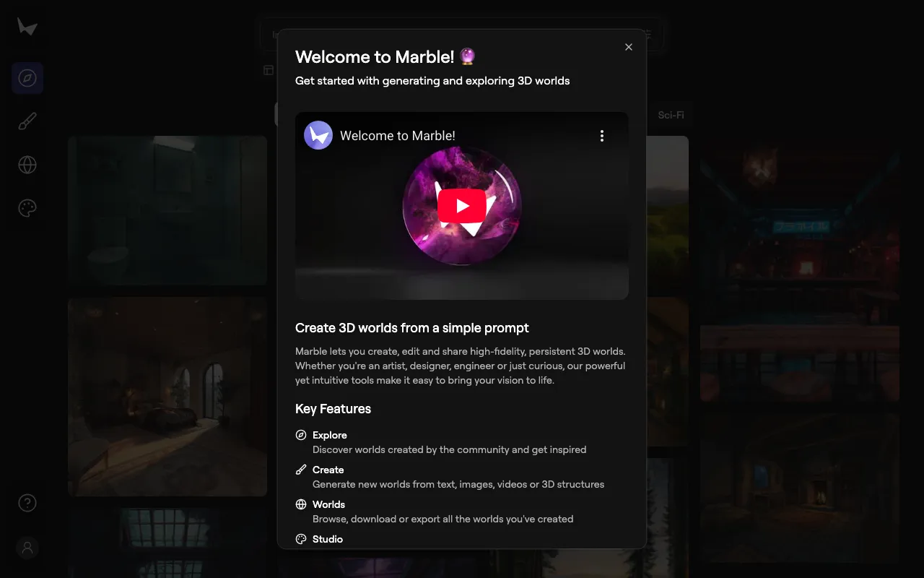Click 'Create 3D worlds from a simple prompt' heading
Image resolution: width=924 pixels, height=578 pixels.
[412, 328]
